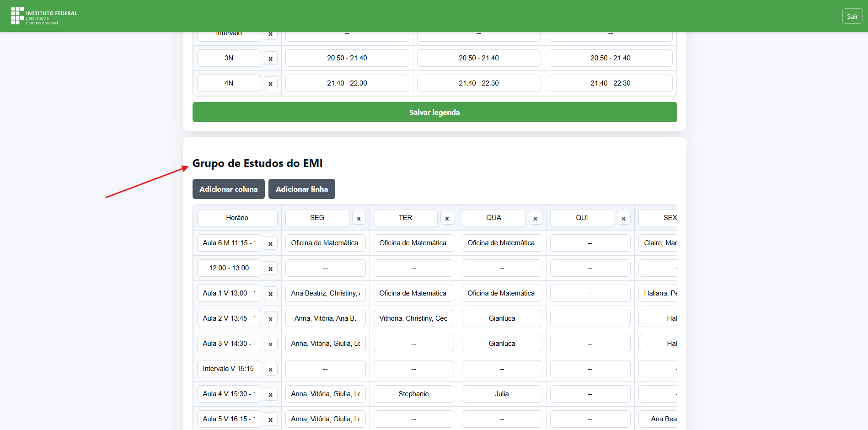The image size is (868, 430).
Task: Edit the 4N row label field
Action: (229, 83)
